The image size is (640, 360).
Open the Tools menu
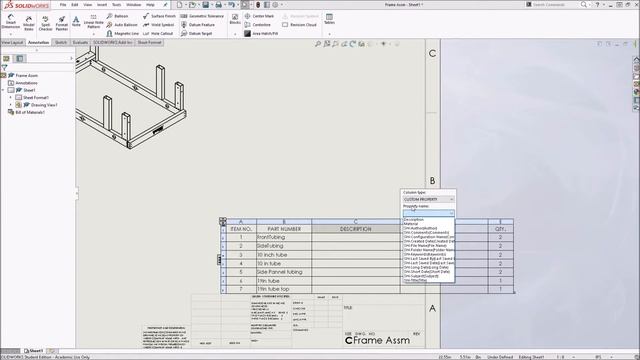(x=117, y=5)
